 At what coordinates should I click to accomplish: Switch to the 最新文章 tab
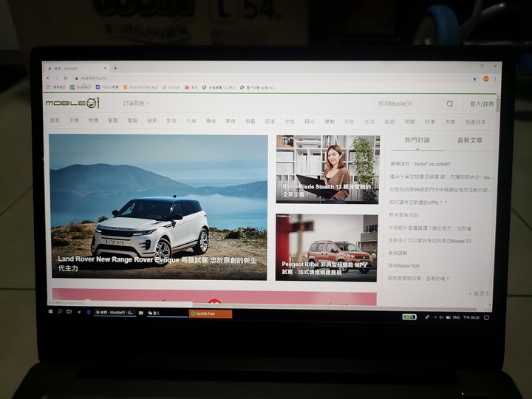pyautogui.click(x=470, y=140)
